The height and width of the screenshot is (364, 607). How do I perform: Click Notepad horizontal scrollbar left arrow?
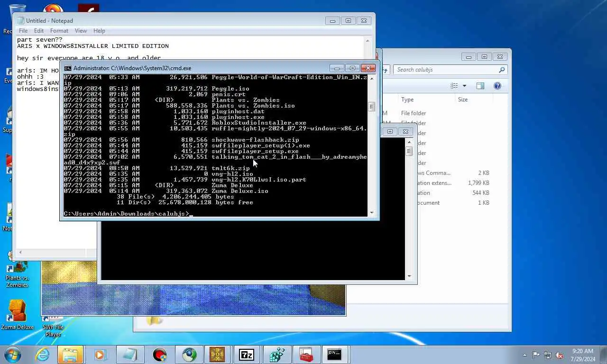[x=20, y=253]
